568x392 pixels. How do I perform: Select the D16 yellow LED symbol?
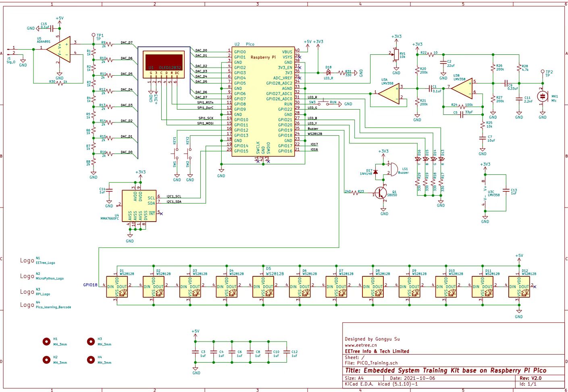[418, 159]
